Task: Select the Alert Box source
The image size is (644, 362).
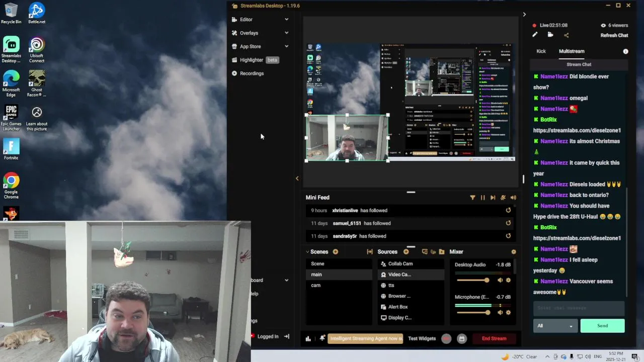Action: [411, 307]
